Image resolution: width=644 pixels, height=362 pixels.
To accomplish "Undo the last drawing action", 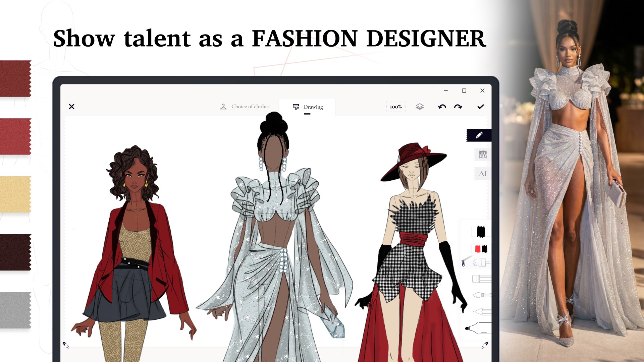I will point(442,107).
